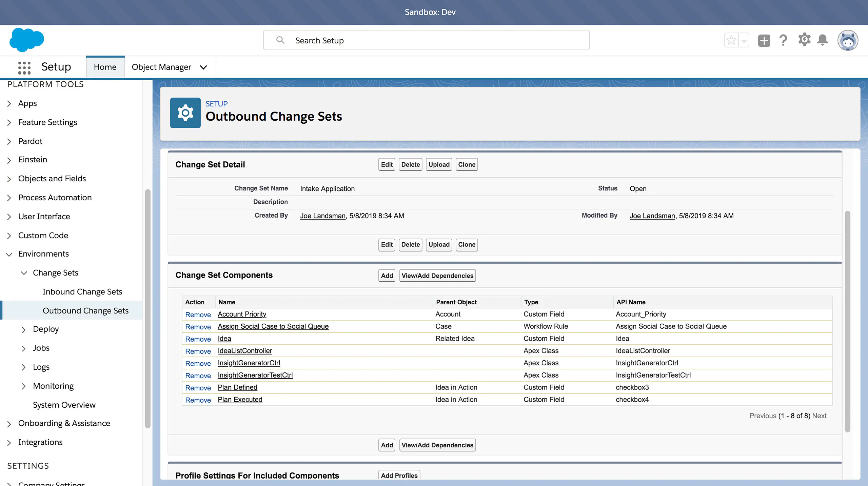Expand the Apps section
The width and height of the screenshot is (868, 486).
click(x=9, y=104)
